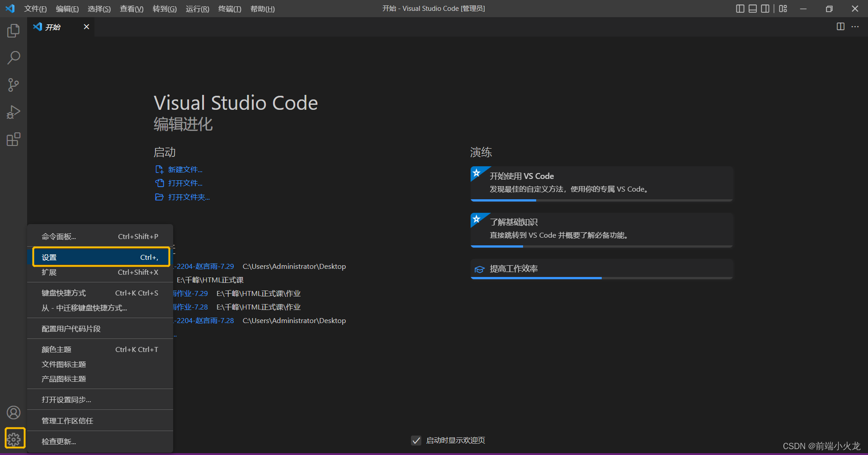Open the 运行(R) menu

(198, 9)
